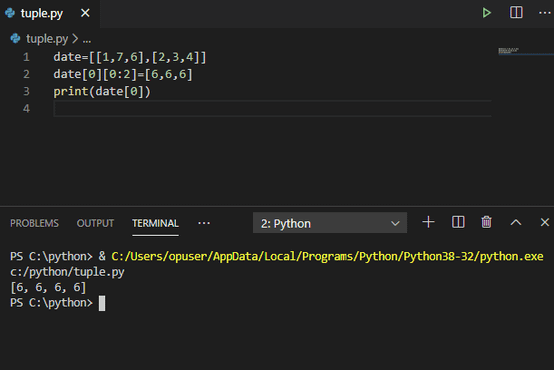
Task: Click tuple.py in the breadcrumb path
Action: coord(47,39)
